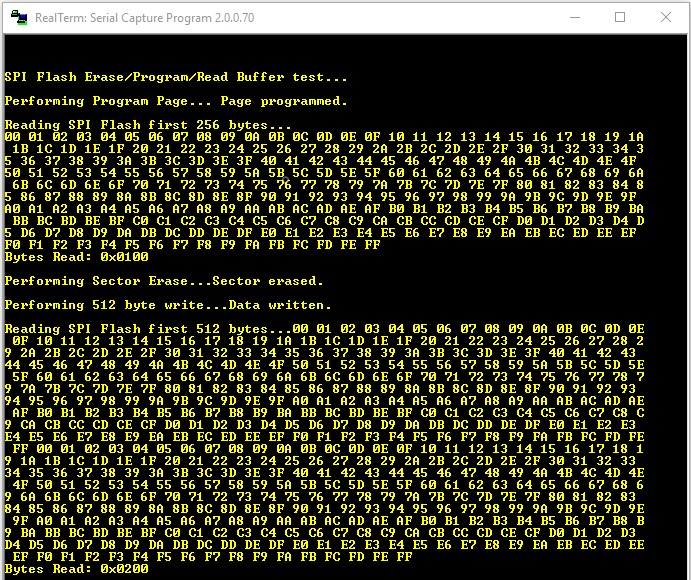The width and height of the screenshot is (691, 580).
Task: Maximize the RealTerm window
Action: click(x=620, y=18)
